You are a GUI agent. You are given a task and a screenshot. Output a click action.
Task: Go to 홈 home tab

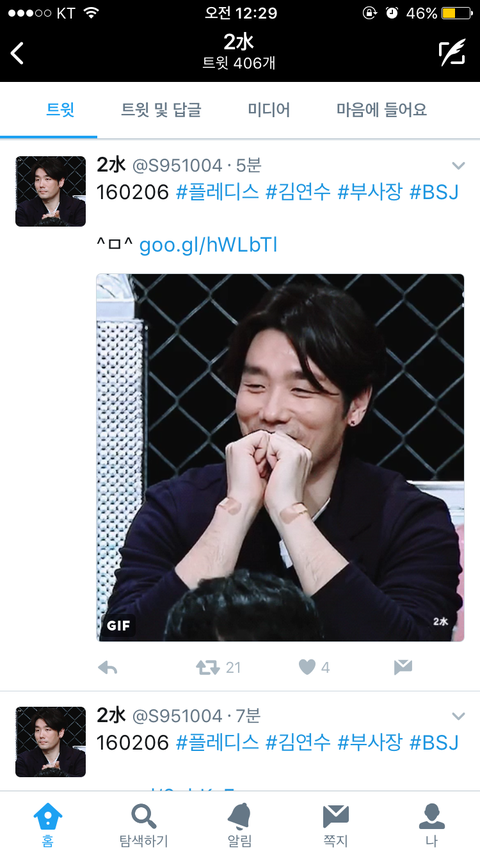click(x=48, y=825)
